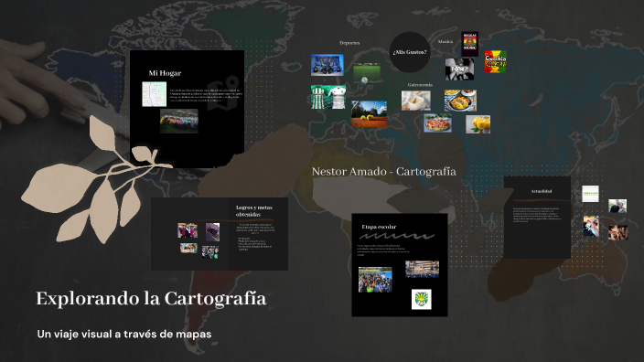This screenshot has width=644, height=362.
Task: Open the colorful celebration photo near Actualidad
Action: click(591, 226)
